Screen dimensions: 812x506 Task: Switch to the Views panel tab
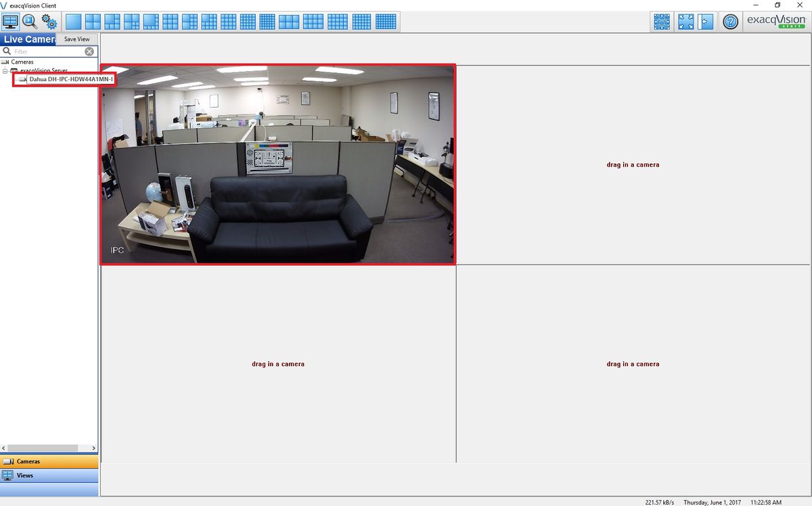point(49,476)
